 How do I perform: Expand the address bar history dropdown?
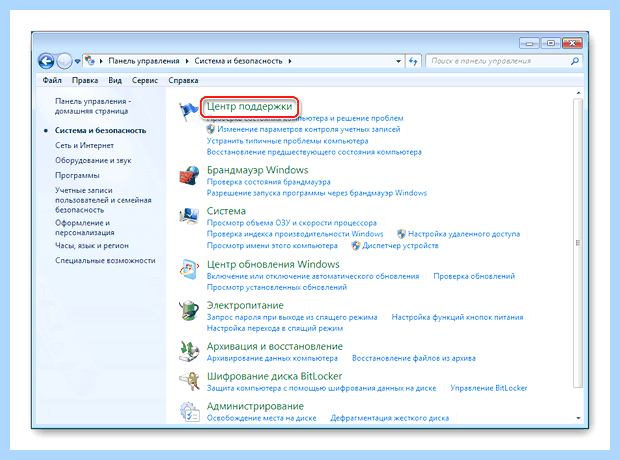click(x=398, y=61)
